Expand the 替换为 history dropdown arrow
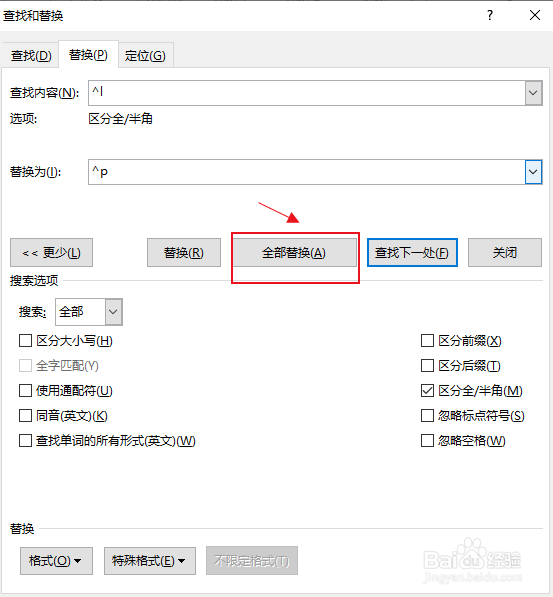 click(x=533, y=172)
